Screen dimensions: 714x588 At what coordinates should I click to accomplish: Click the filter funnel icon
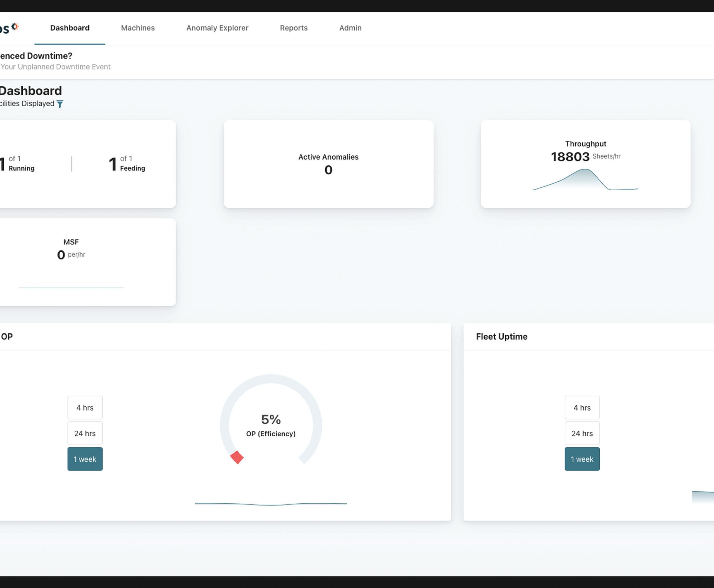[x=60, y=104]
